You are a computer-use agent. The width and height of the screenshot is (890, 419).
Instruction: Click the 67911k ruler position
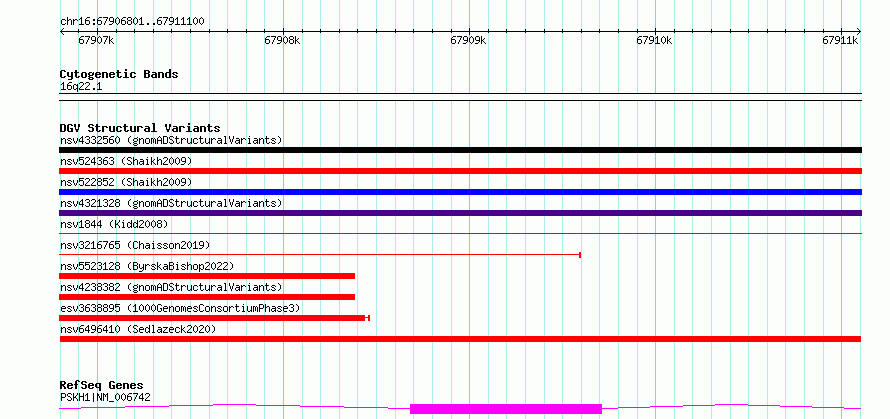click(x=841, y=40)
